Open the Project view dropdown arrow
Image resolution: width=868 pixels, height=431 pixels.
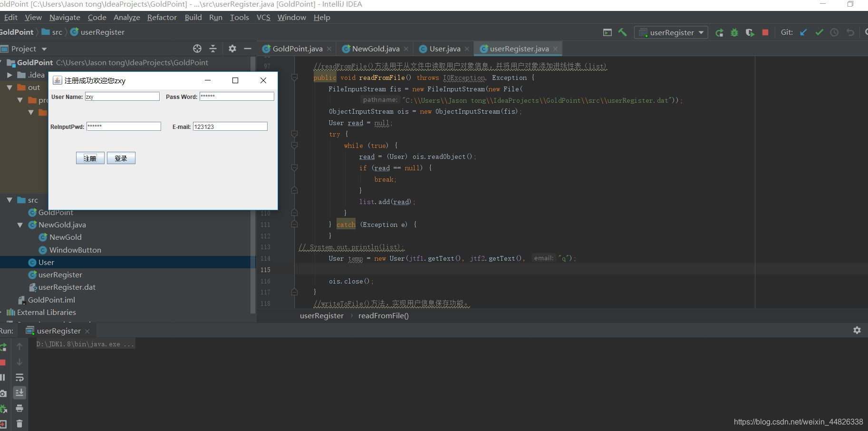point(44,49)
